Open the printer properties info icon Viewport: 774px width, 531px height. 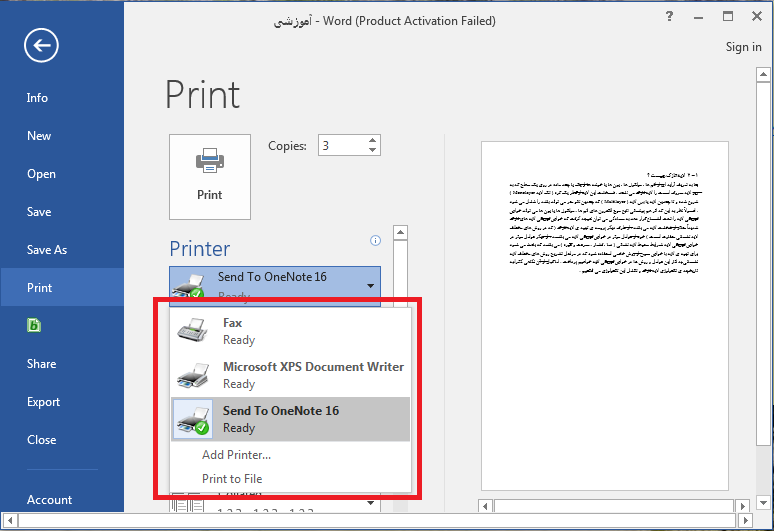coord(376,240)
